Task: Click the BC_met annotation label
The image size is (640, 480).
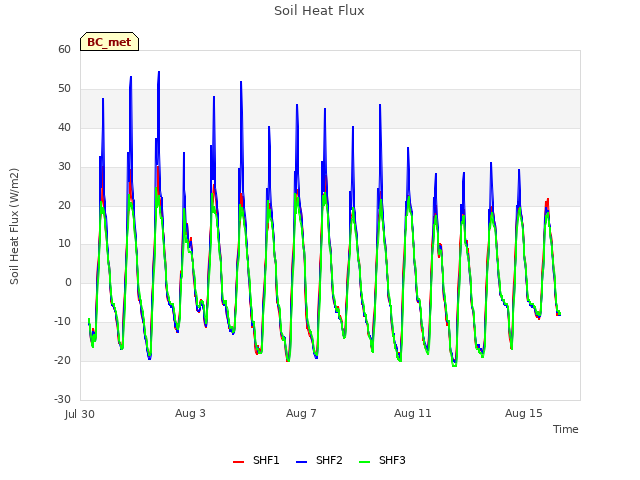Action: coord(109,42)
